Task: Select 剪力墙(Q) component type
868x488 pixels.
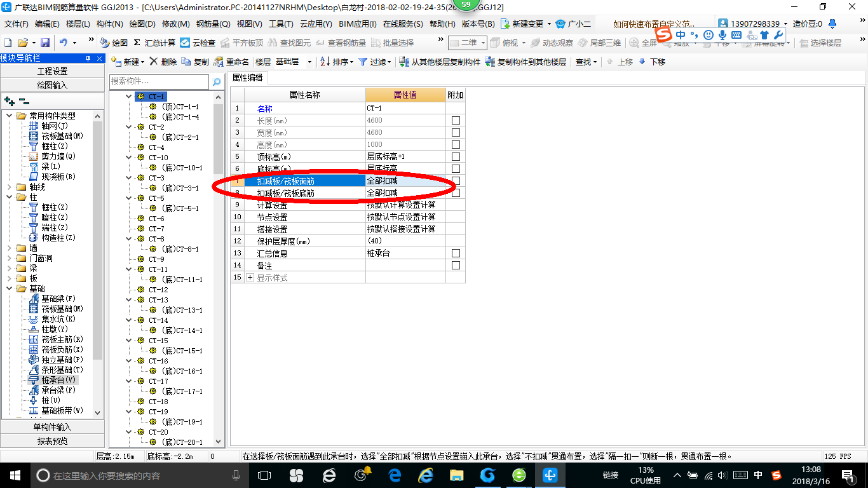Action: 58,156
